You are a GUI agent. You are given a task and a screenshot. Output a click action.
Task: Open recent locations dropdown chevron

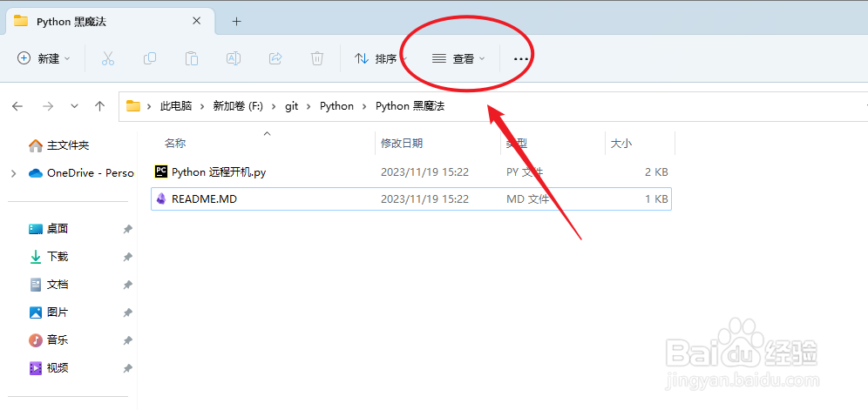click(75, 106)
